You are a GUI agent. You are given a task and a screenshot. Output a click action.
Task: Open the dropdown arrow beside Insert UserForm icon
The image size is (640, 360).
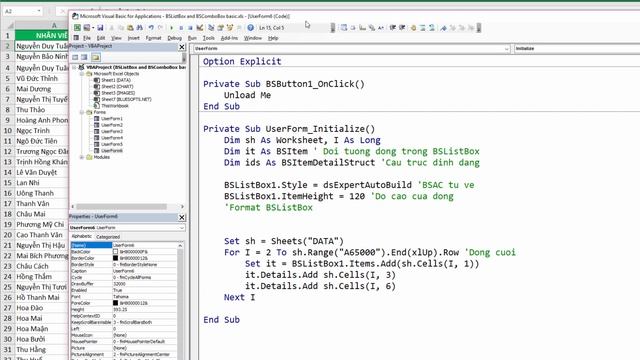pos(93,28)
